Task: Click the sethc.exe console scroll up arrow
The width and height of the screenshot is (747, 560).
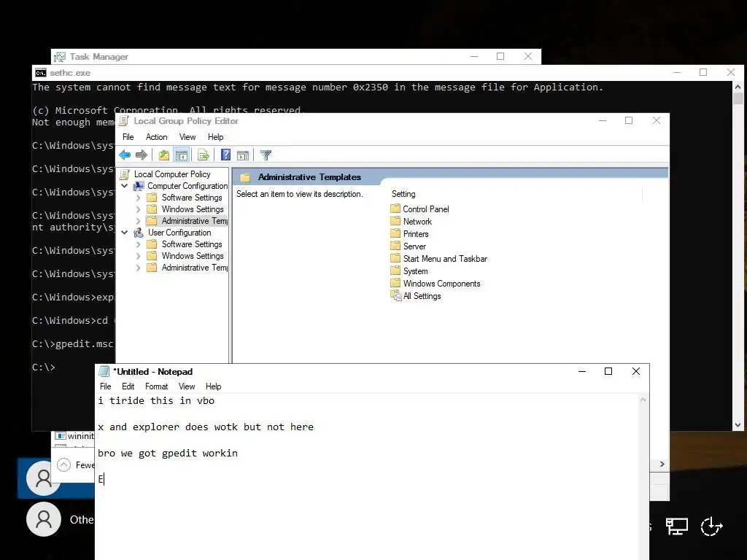Action: [x=738, y=87]
